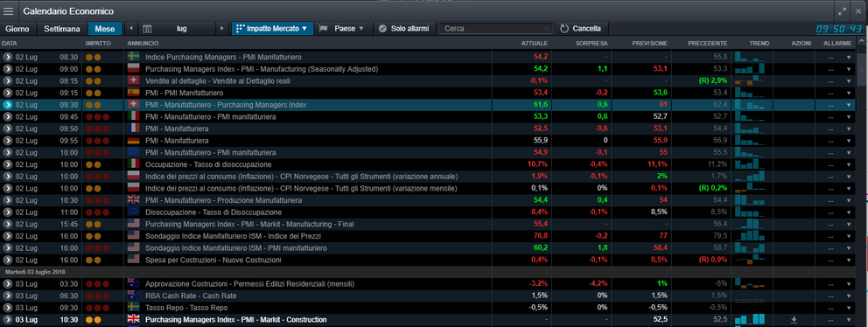The image size is (868, 327).
Task: Expand RBA Cash Rate row
Action: (8, 296)
